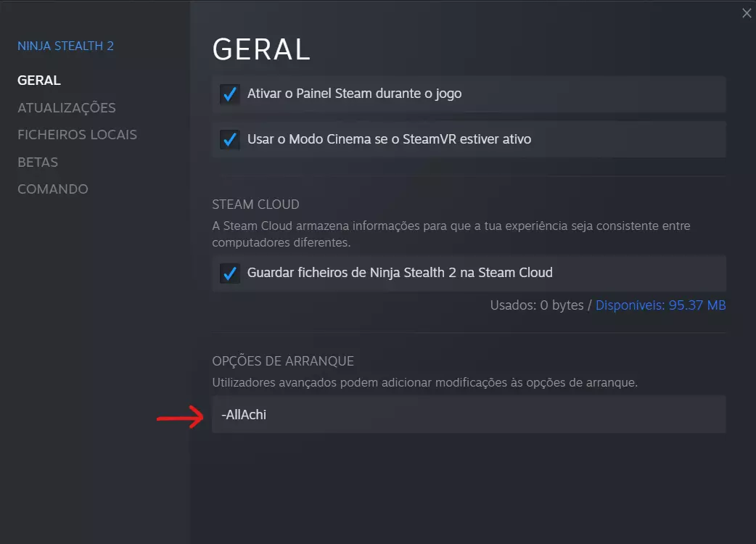The height and width of the screenshot is (544, 756).
Task: Select the Geral tab in sidebar
Action: (x=39, y=81)
